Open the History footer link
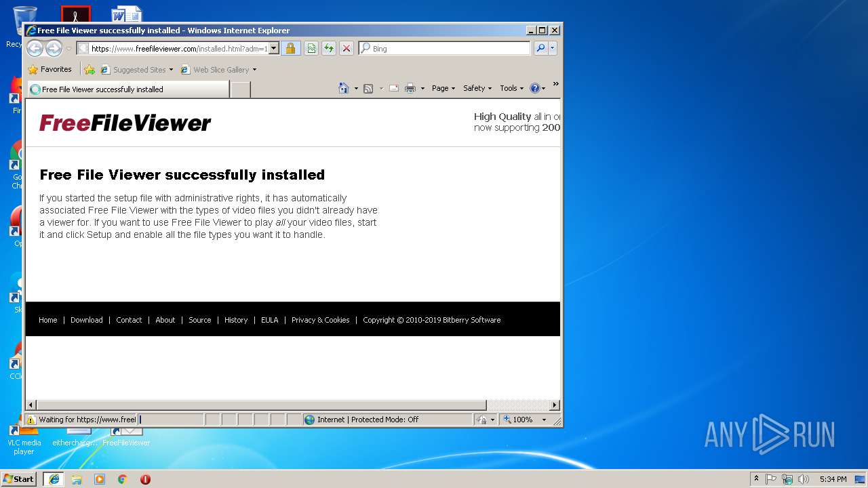This screenshot has height=488, width=868. click(x=236, y=320)
